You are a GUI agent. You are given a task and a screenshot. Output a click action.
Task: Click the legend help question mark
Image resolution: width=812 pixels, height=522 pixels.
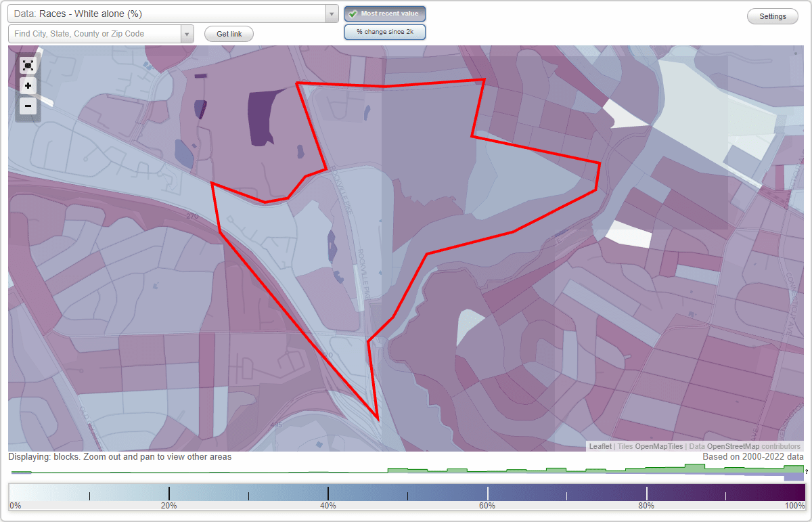pyautogui.click(x=807, y=472)
